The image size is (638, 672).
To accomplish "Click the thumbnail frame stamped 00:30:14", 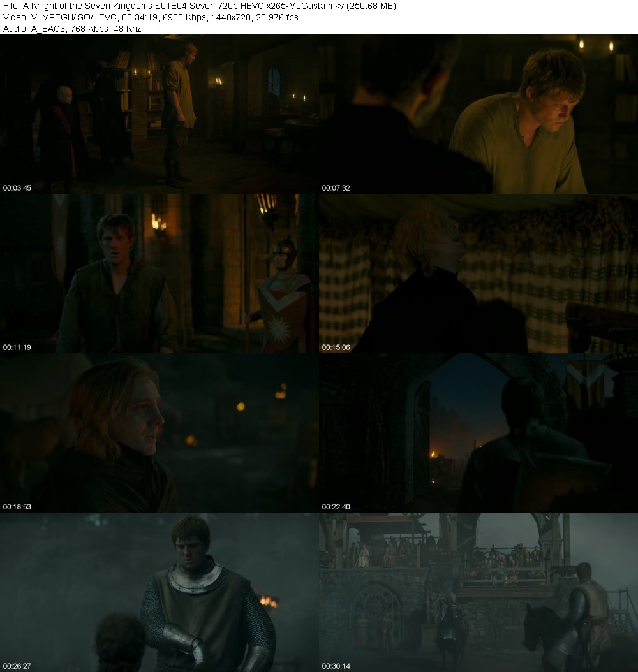I will pyautogui.click(x=478, y=592).
